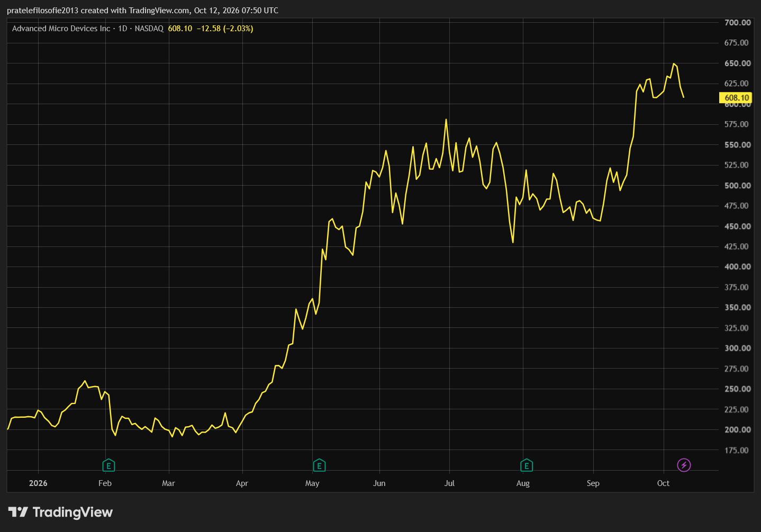The height and width of the screenshot is (532, 761).
Task: Click the TradingView wordmark text
Action: [x=73, y=512]
